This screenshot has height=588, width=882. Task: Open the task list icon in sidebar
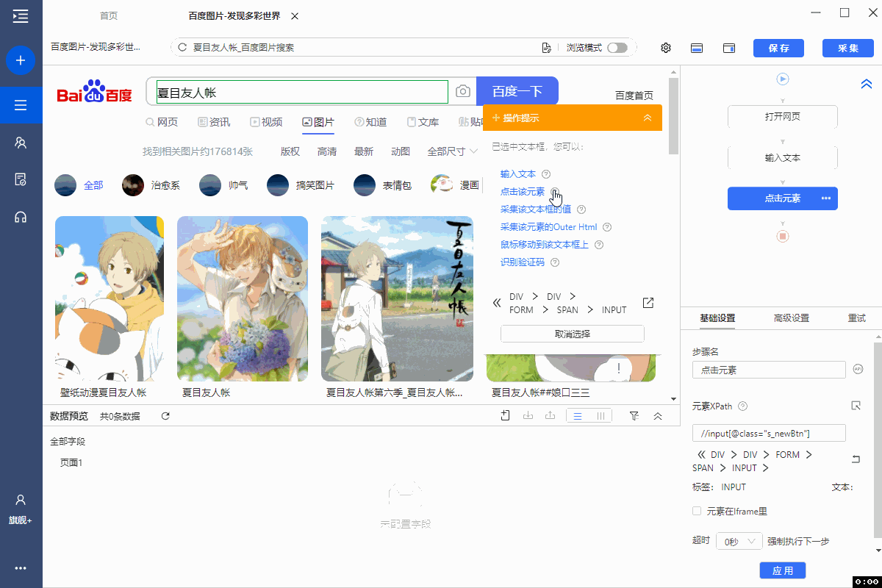click(21, 105)
